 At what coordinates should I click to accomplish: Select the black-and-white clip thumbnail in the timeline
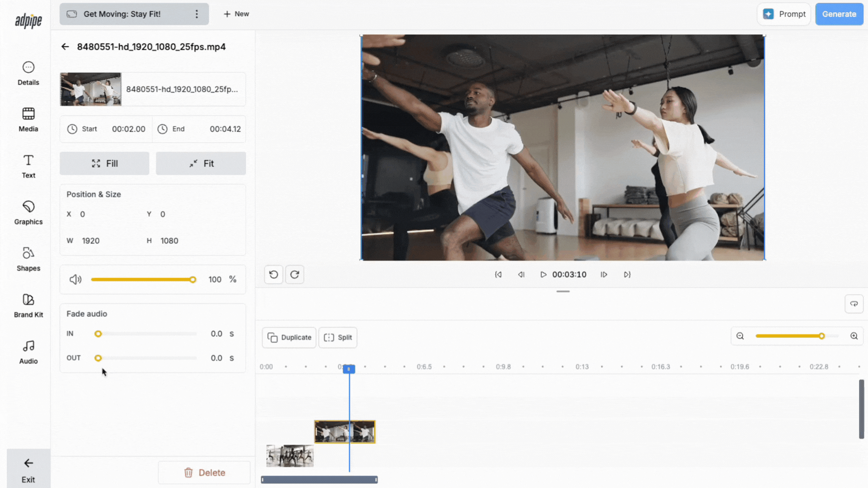[x=290, y=455]
